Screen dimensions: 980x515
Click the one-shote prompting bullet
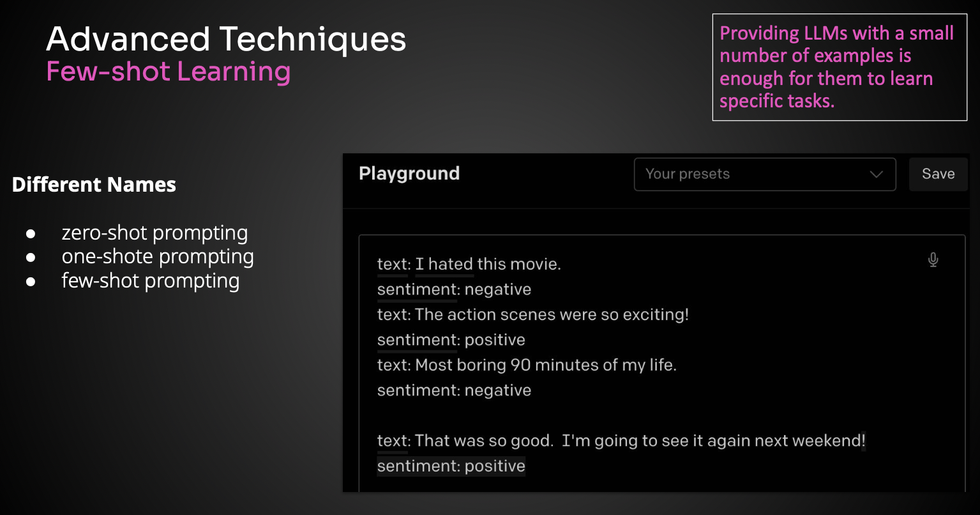[158, 256]
